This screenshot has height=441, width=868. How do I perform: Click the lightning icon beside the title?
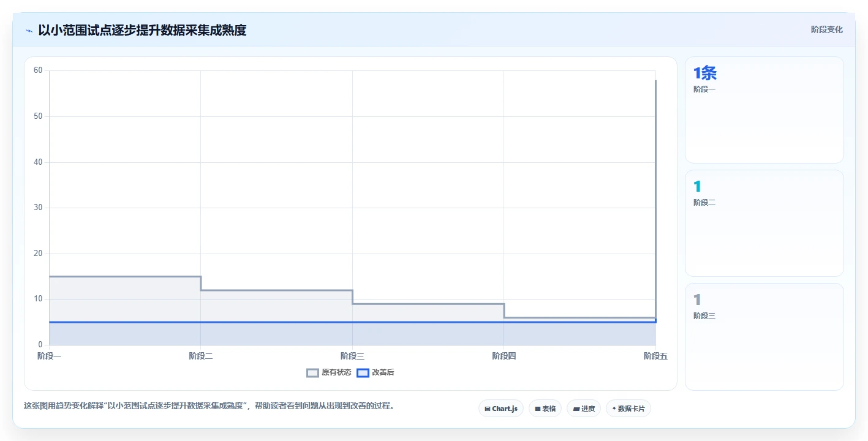pyautogui.click(x=29, y=31)
